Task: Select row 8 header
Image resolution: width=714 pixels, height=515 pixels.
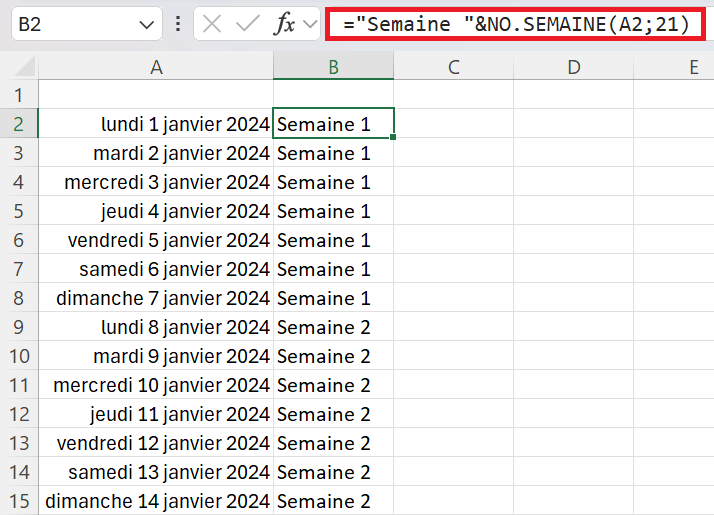Action: coord(19,298)
